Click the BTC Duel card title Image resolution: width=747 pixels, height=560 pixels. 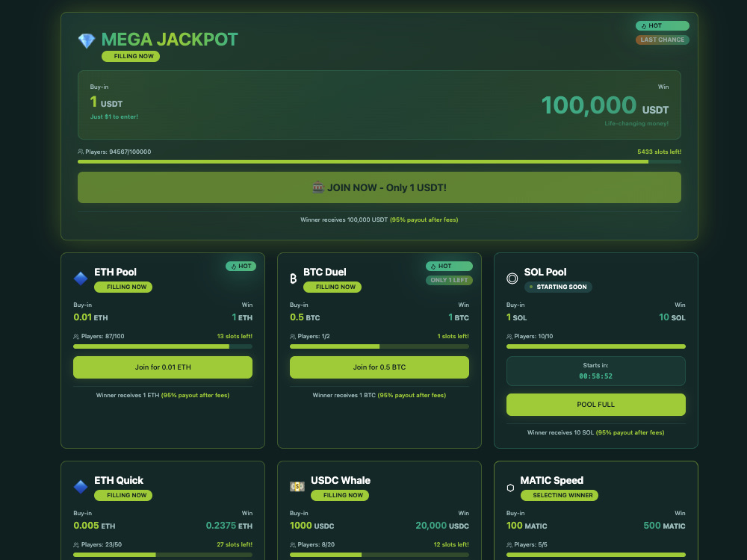coord(325,272)
